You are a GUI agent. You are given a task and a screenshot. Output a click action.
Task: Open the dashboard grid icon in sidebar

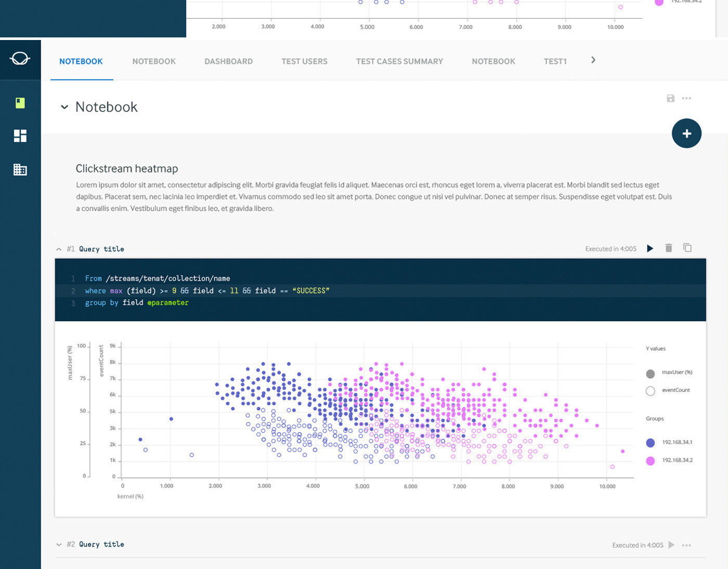[x=20, y=136]
